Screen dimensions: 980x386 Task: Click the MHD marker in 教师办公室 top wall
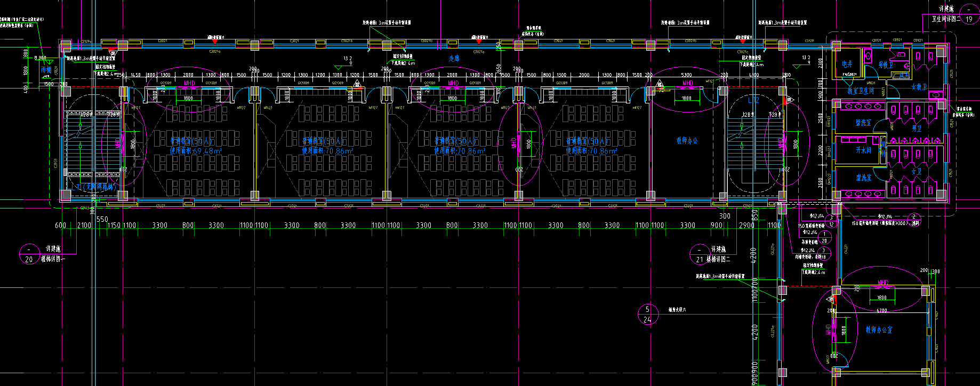point(883,283)
